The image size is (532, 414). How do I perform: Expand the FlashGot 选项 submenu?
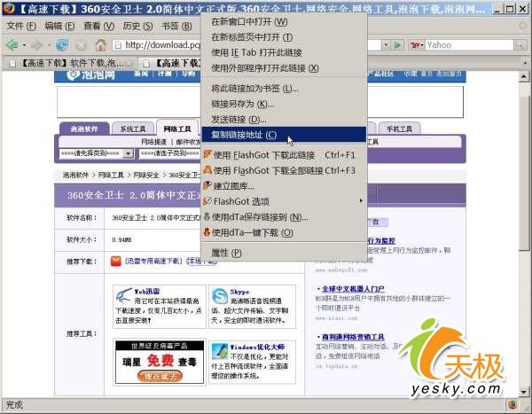(x=284, y=201)
